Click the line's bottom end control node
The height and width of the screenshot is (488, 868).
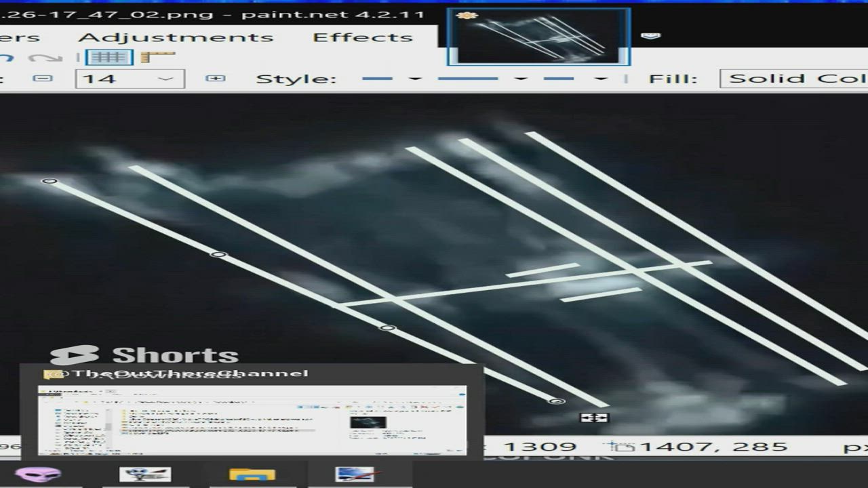click(x=557, y=401)
